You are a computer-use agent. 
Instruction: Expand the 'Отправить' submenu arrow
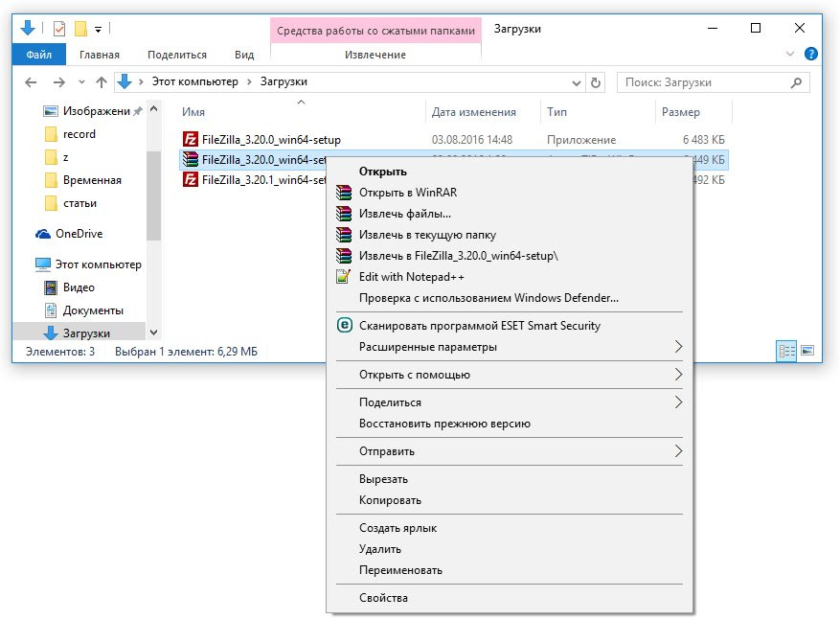[678, 451]
